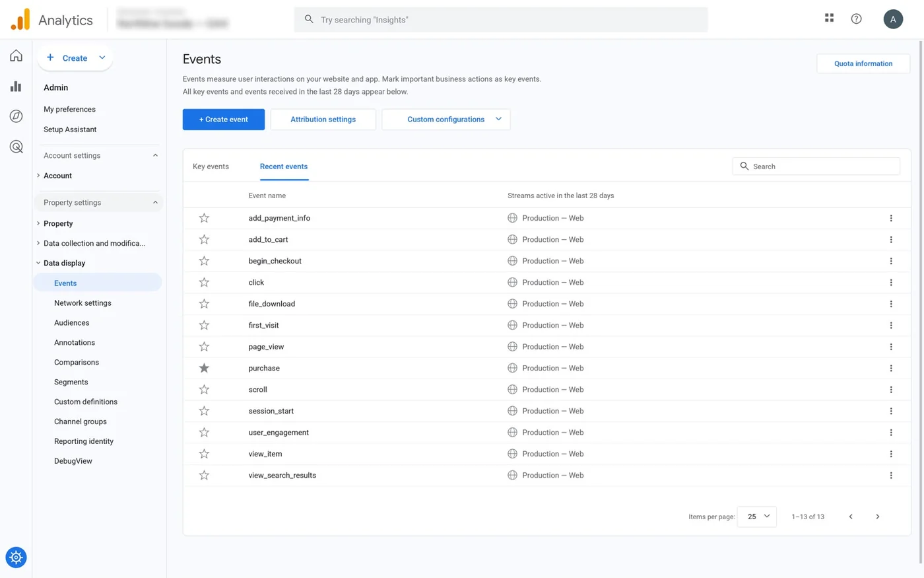This screenshot has height=578, width=924.
Task: Open more options for file_download
Action: pos(891,304)
